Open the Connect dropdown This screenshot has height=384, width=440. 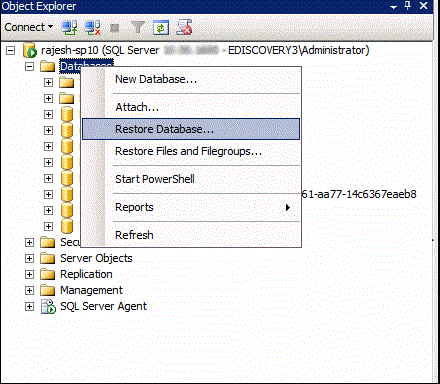click(x=29, y=27)
